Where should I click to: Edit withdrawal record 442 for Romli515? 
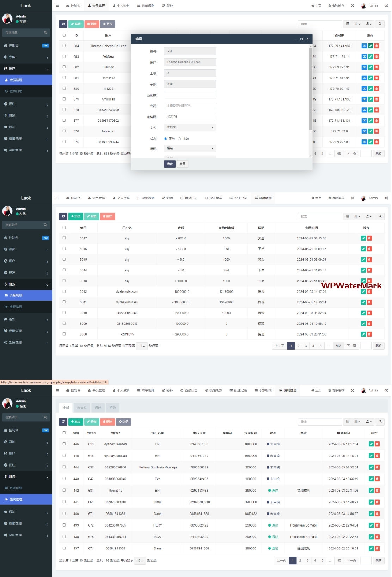pos(371,491)
